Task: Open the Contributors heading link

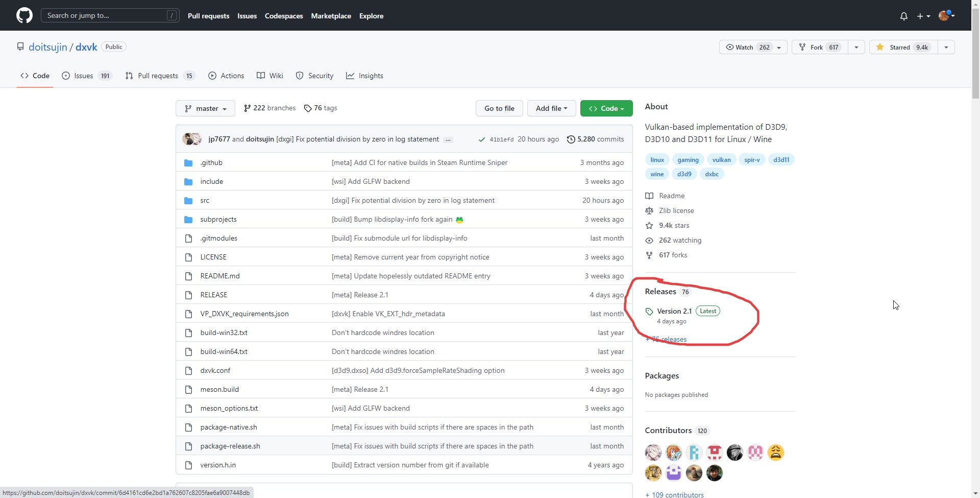Action: [x=676, y=431]
